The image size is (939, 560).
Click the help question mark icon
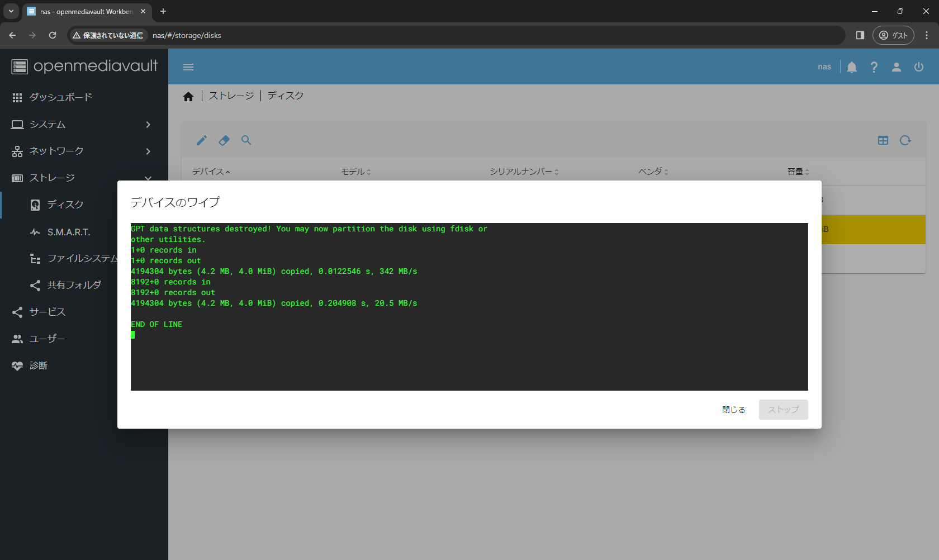[874, 67]
